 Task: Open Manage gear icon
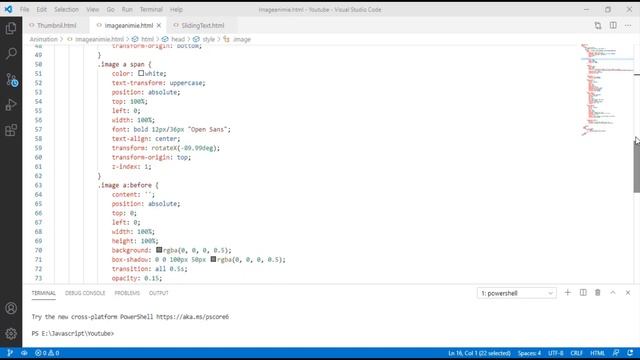11,333
